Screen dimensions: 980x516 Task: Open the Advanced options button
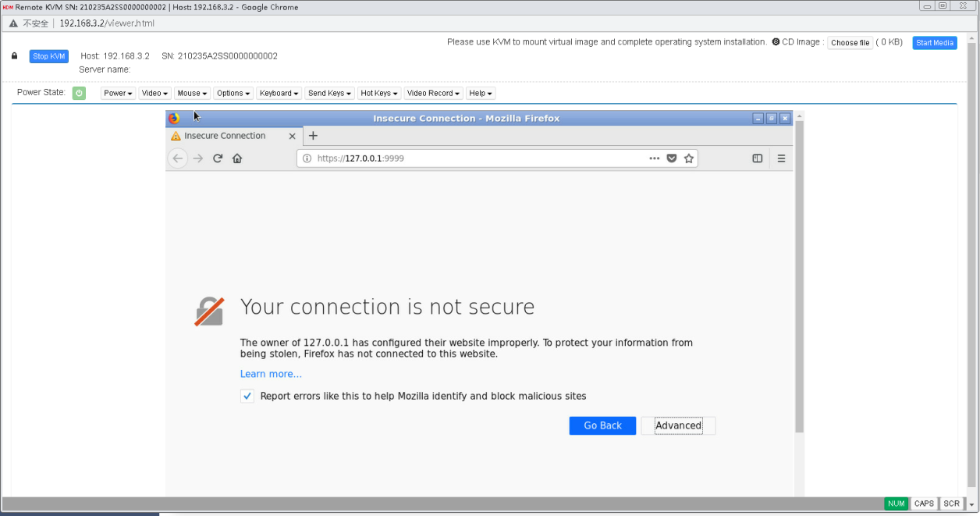click(678, 425)
